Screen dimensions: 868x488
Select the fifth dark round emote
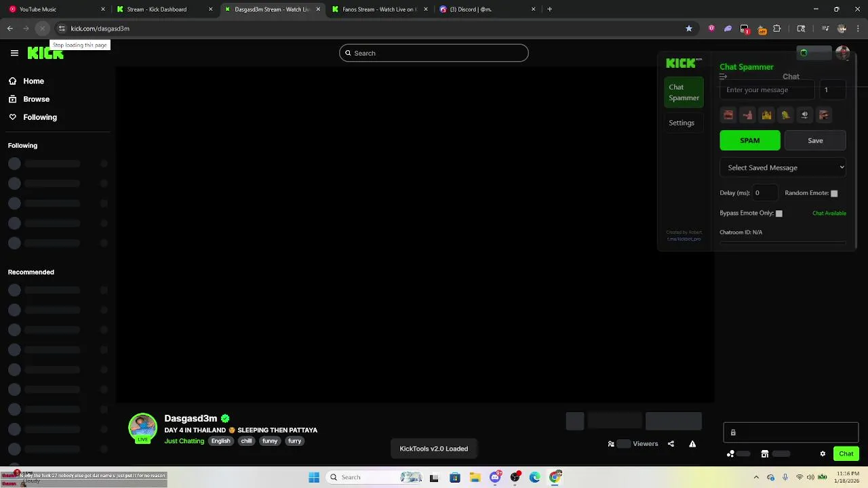[x=804, y=115]
